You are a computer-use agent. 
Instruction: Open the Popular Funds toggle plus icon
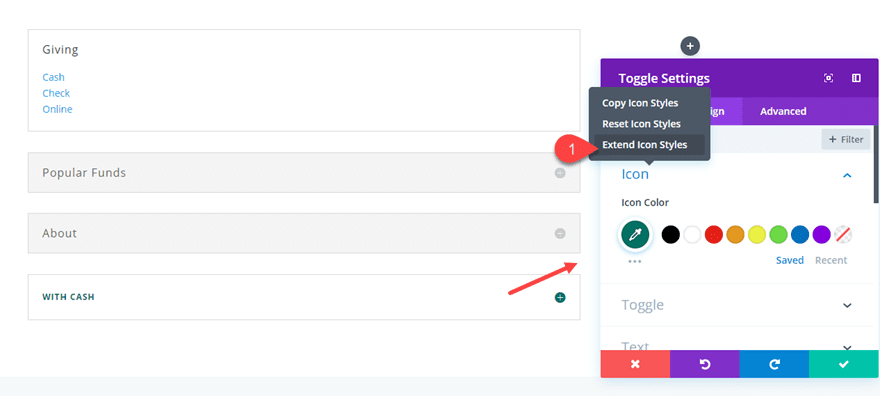(560, 173)
